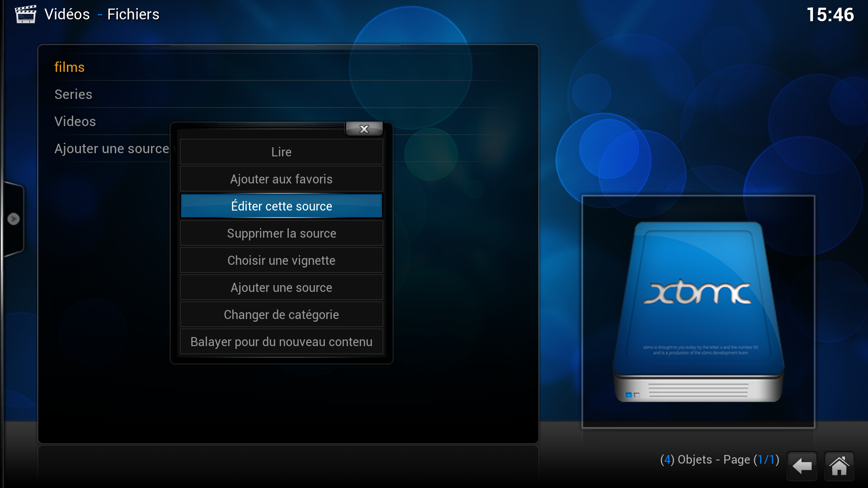The height and width of the screenshot is (488, 868).
Task: Click the XBMC hard drive thumbnail
Action: [x=698, y=312]
